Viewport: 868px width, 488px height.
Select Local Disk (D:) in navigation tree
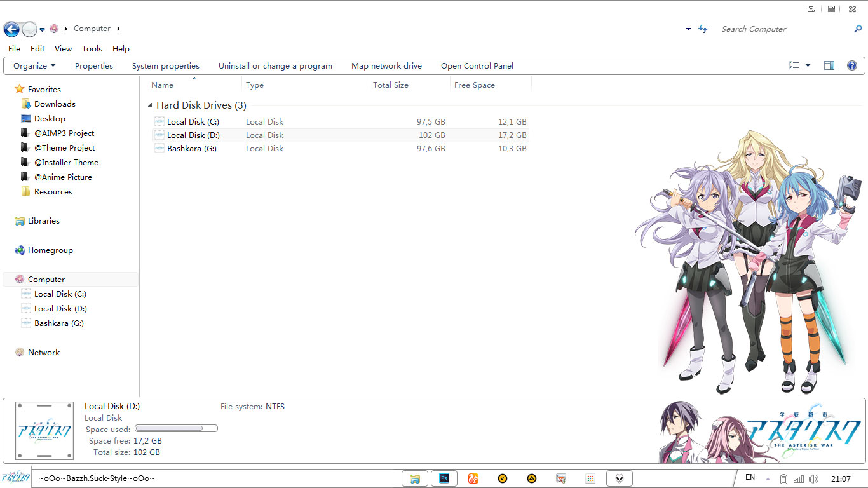60,309
